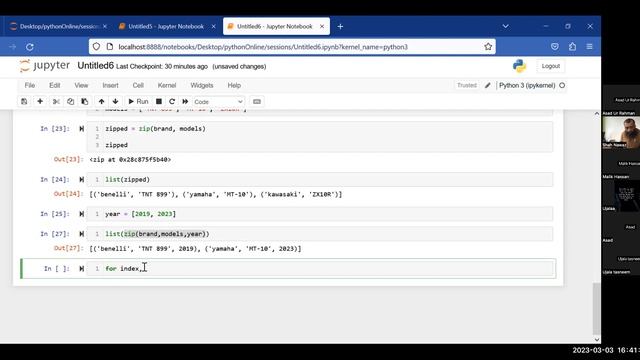640x360 pixels.
Task: Move selected cell down arrow
Action: click(x=116, y=101)
